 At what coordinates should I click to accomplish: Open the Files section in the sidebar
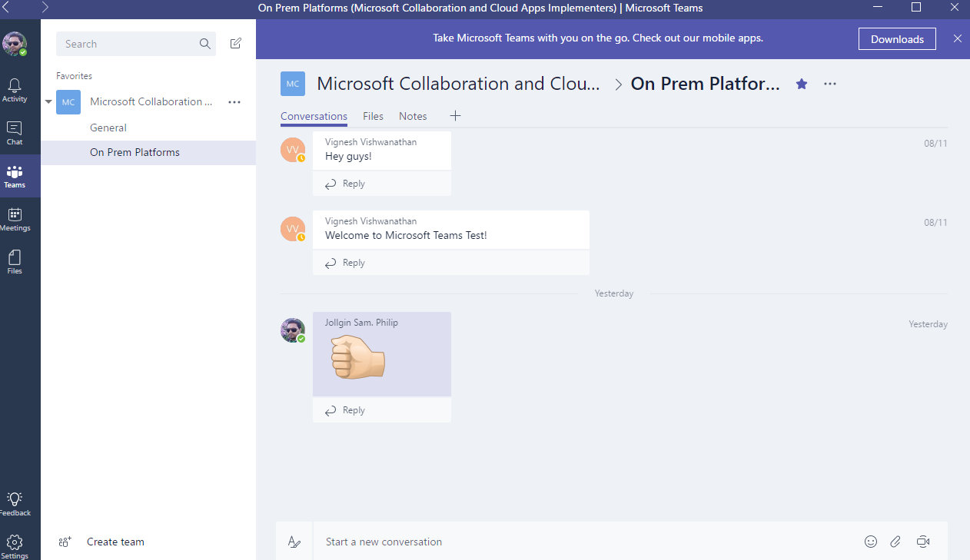[x=14, y=259]
